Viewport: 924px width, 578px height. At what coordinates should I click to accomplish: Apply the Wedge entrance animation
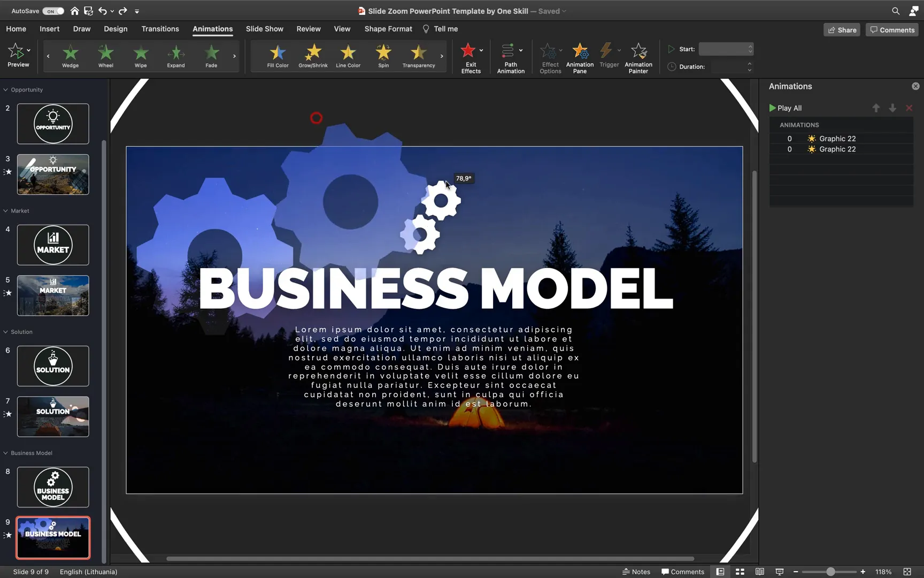pos(71,56)
